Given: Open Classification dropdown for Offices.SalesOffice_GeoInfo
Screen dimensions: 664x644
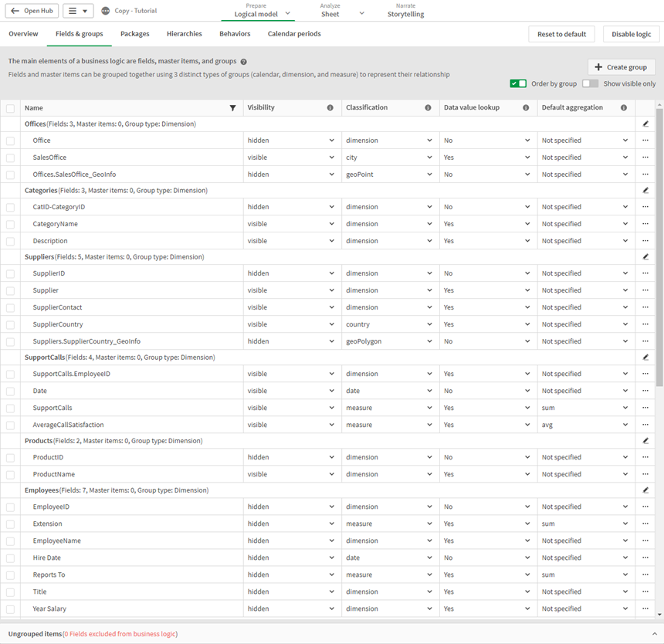Looking at the screenshot, I should tap(389, 174).
